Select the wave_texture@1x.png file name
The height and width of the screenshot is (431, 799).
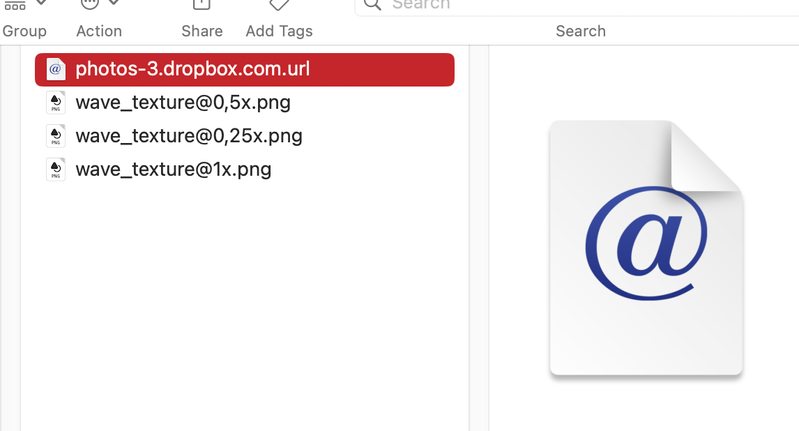point(173,169)
